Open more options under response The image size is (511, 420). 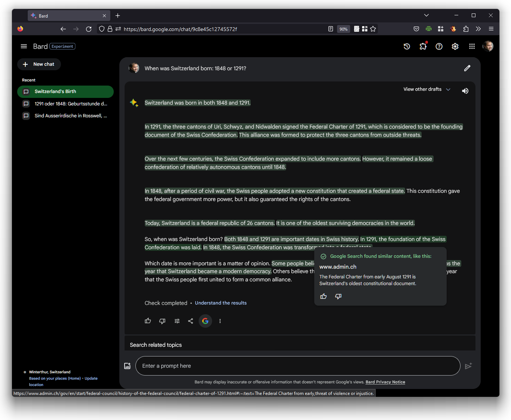click(x=220, y=321)
